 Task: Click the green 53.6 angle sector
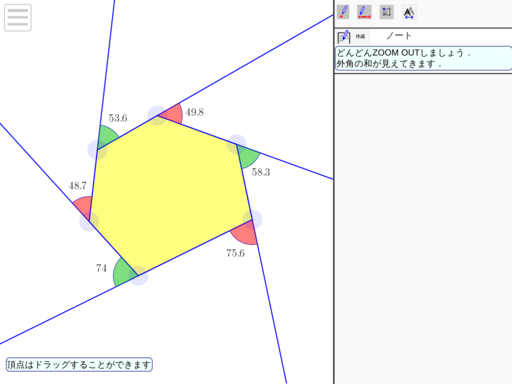tap(107, 137)
